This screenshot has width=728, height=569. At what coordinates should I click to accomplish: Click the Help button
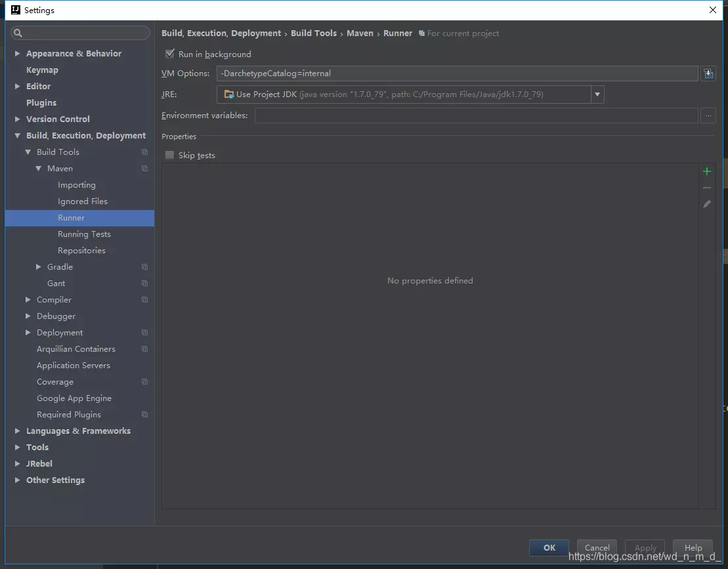pyautogui.click(x=693, y=547)
